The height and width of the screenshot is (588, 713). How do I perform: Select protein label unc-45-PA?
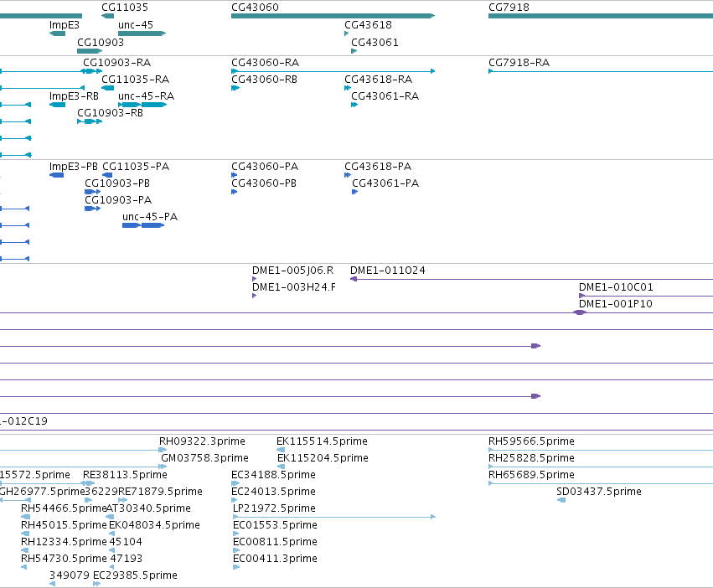click(150, 217)
